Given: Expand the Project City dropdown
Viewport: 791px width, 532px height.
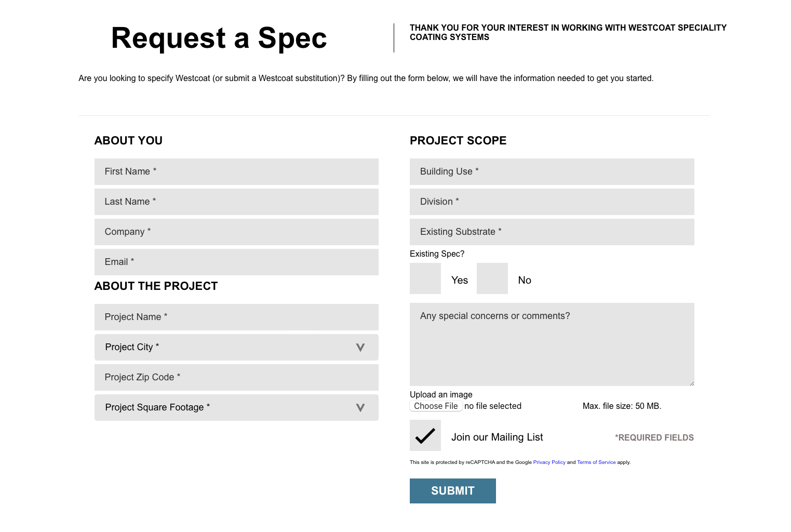Looking at the screenshot, I should coord(236,347).
